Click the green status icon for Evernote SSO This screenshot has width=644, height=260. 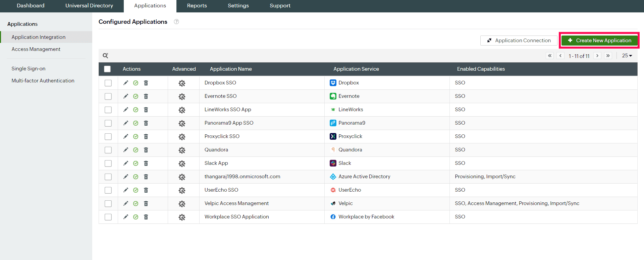coord(136,96)
